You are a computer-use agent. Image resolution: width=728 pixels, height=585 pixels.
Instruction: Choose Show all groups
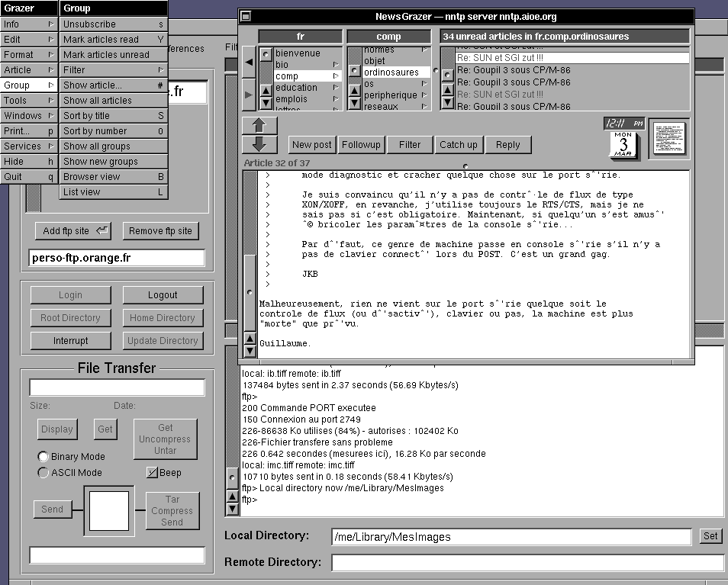click(x=114, y=146)
